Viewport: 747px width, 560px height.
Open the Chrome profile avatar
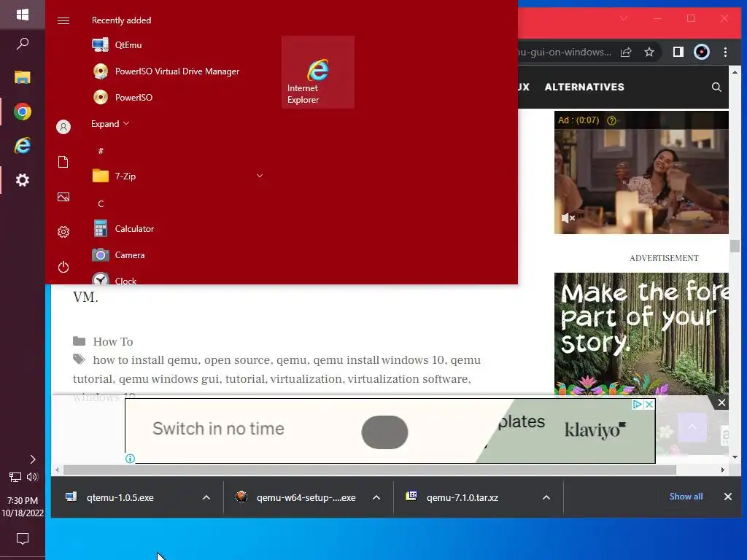point(701,52)
